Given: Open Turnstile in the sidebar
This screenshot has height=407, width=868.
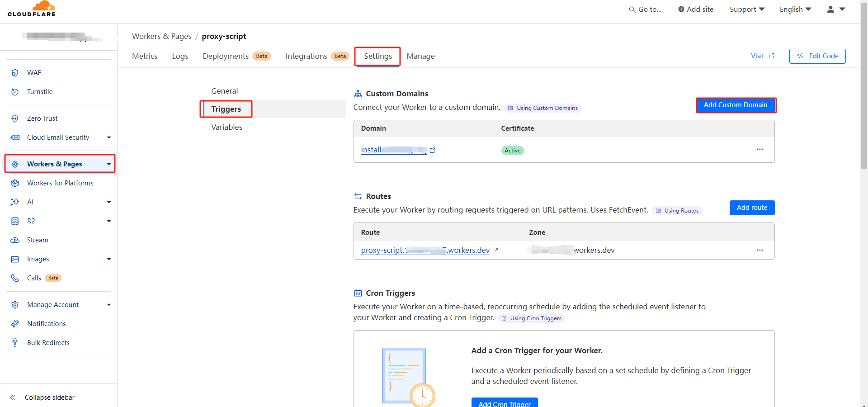Looking at the screenshot, I should coord(40,92).
